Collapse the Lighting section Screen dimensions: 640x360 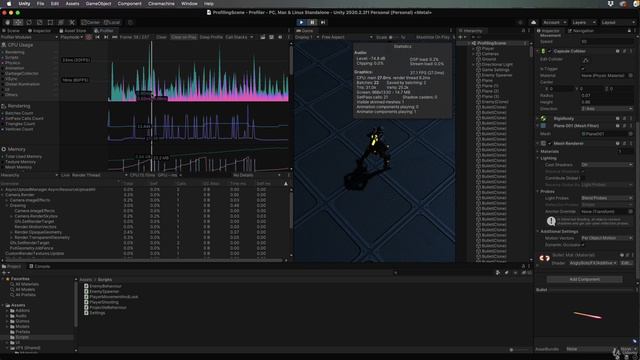[538, 158]
